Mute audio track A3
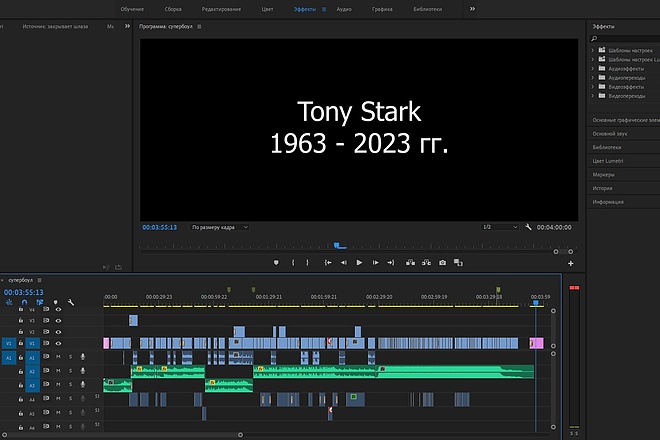Image resolution: width=660 pixels, height=440 pixels. click(58, 384)
